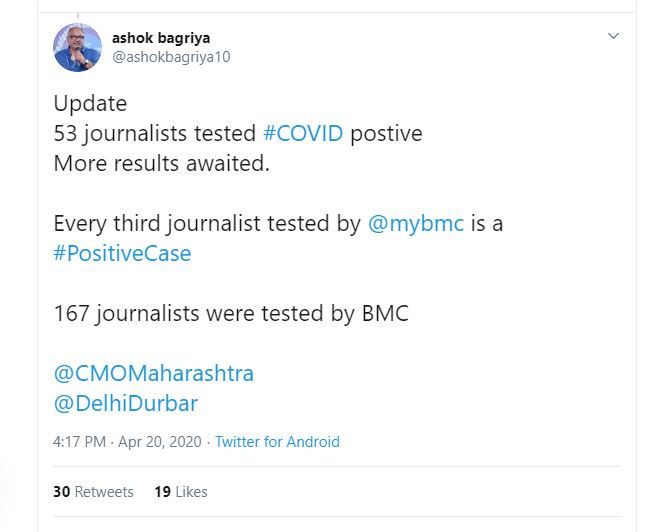Viewport: 659px width, 532px height.
Task: Click the word "postive" after #COVID
Action: pos(386,134)
